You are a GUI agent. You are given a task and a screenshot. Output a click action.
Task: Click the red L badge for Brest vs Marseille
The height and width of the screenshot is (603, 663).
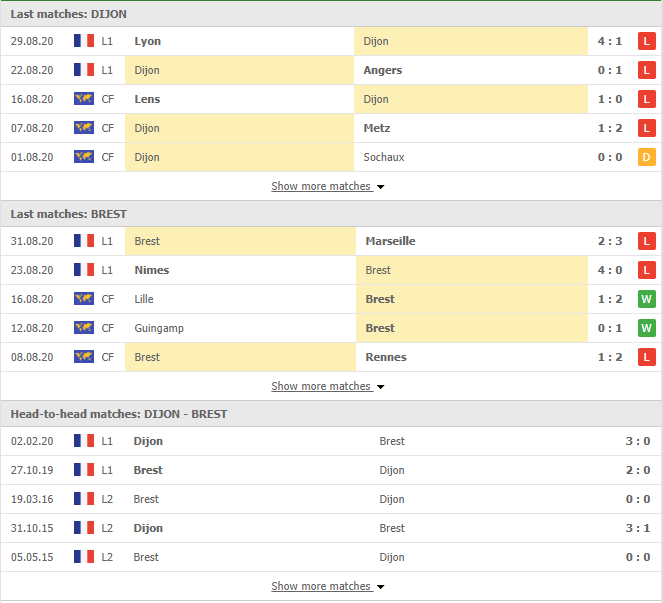pos(647,241)
